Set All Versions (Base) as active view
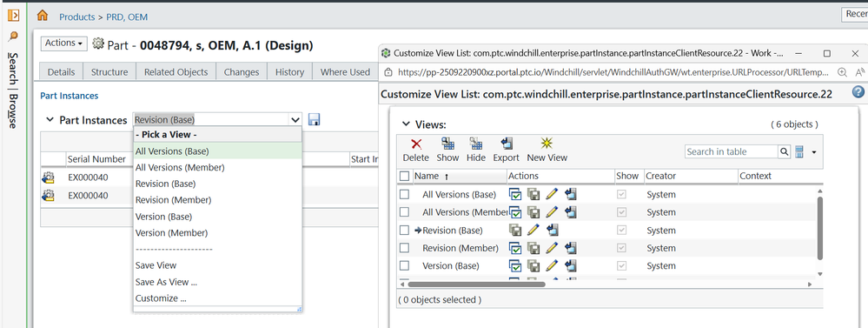 pos(515,195)
